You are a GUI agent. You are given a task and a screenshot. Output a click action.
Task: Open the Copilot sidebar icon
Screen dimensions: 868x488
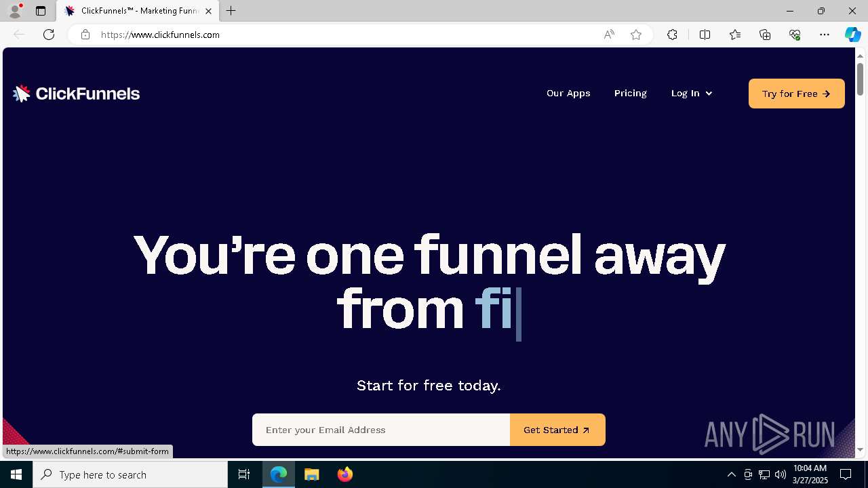point(852,35)
